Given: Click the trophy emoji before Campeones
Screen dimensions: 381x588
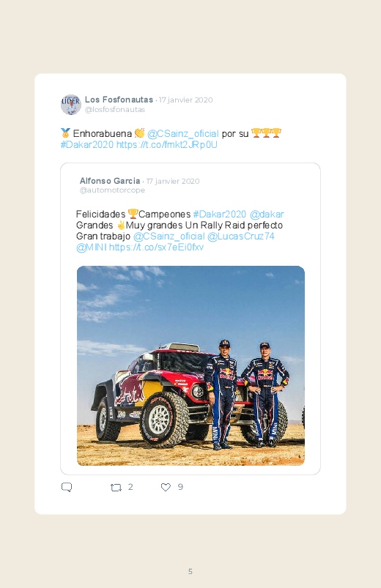Looking at the screenshot, I should pyautogui.click(x=133, y=214).
